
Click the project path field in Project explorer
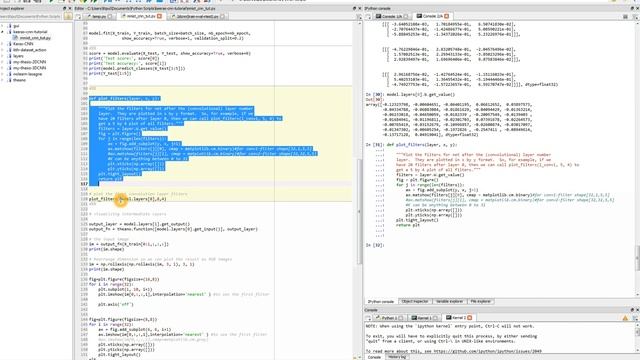point(31,16)
